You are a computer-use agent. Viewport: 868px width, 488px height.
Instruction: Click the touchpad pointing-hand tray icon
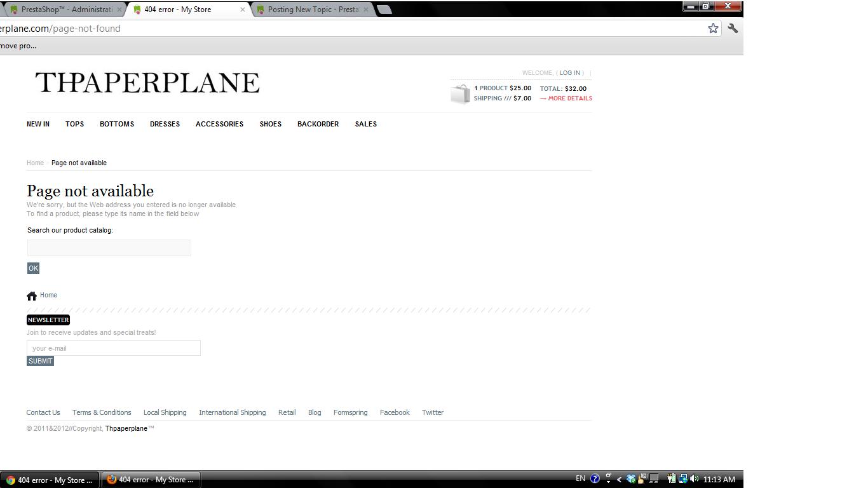pyautogui.click(x=642, y=479)
